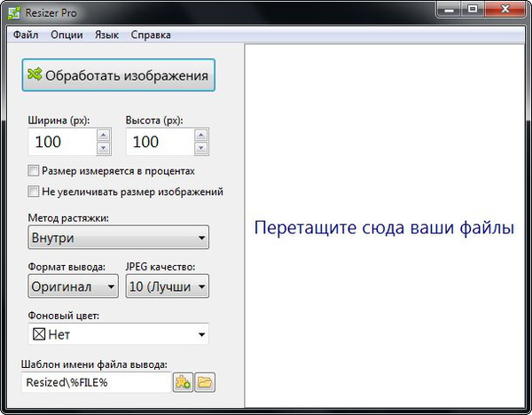532x415 pixels.
Task: Expand the 'Формат вывода' dropdown
Action: (x=73, y=286)
